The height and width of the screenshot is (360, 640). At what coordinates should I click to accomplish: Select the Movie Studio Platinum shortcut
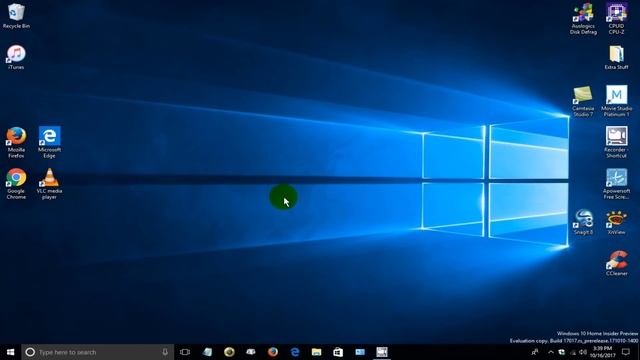[616, 101]
